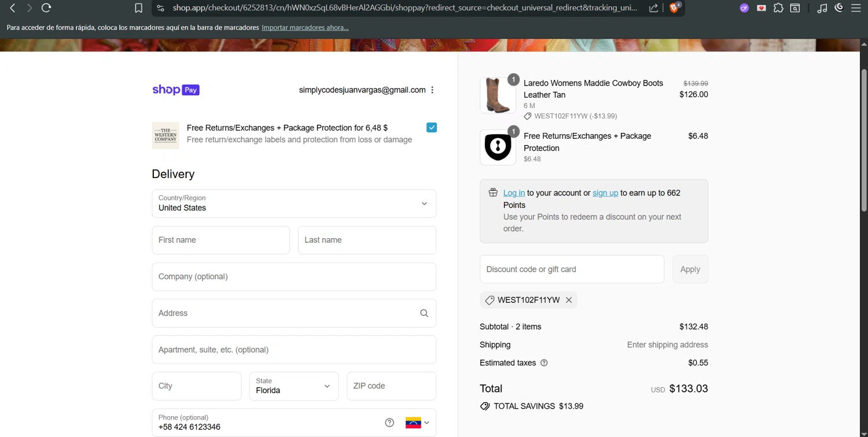Click the Western Company logo thumbnail

pyautogui.click(x=165, y=135)
